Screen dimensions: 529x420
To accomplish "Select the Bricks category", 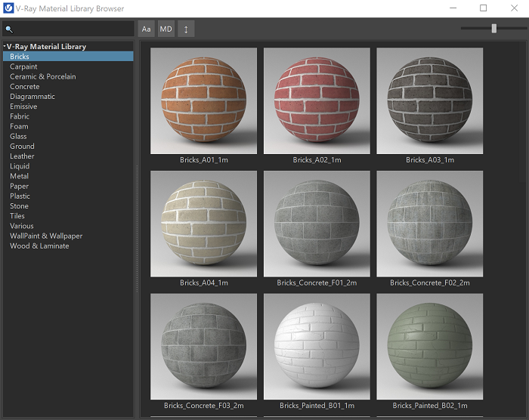I will pyautogui.click(x=20, y=57).
